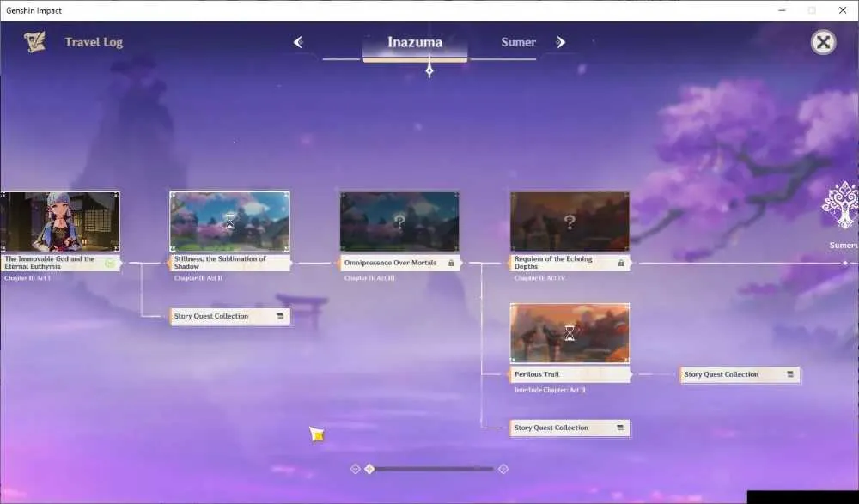Screen dimensions: 859x504
Task: Click the "Chapter II: Act IV" label
Action: (539, 278)
